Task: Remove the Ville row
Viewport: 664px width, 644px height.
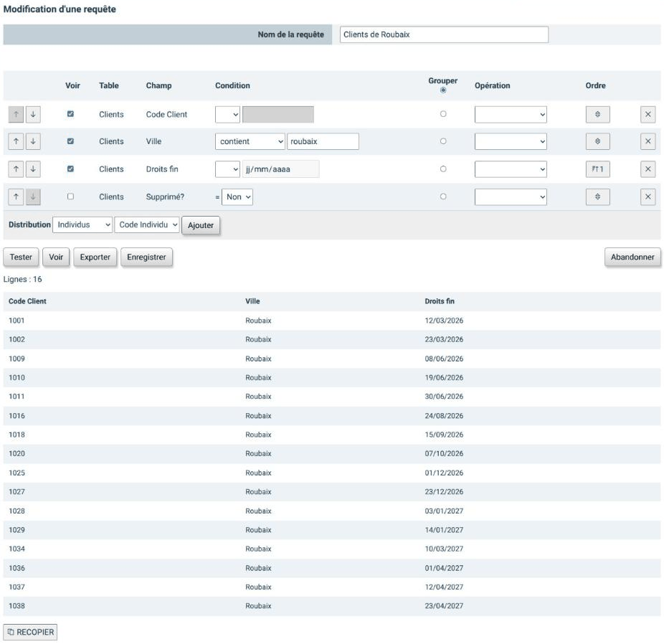Action: pos(648,141)
